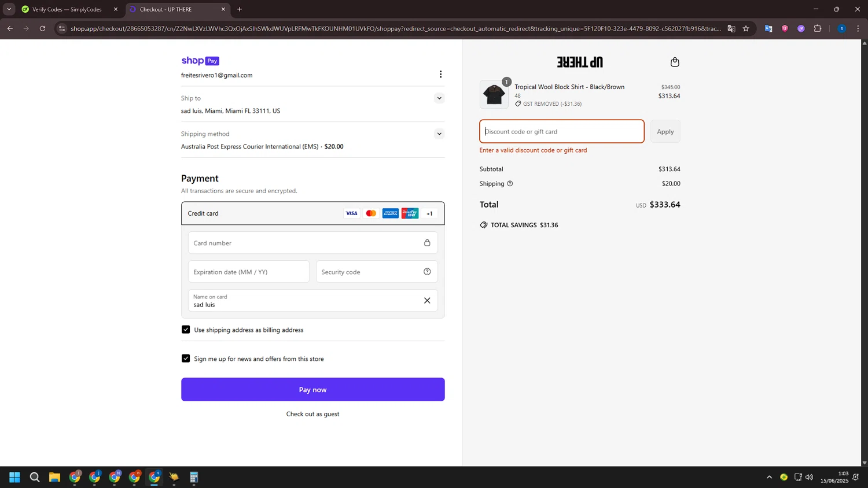
Task: Click the shipping info question icon
Action: tap(510, 184)
